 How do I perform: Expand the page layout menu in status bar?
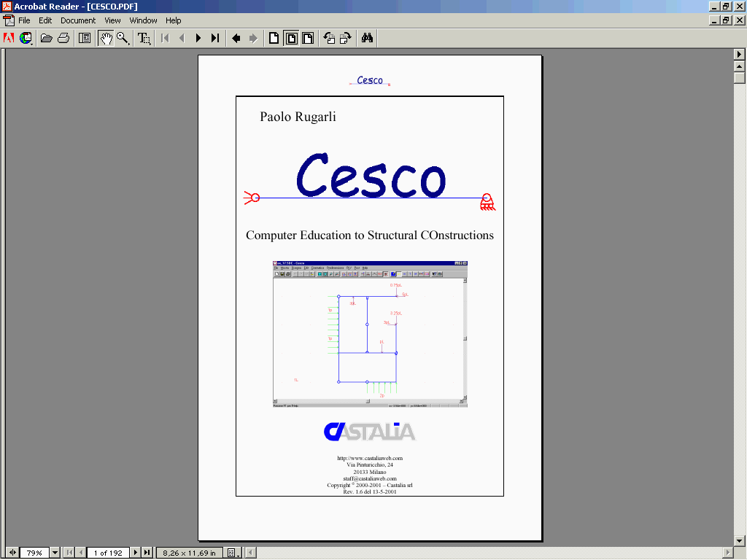pyautogui.click(x=233, y=553)
